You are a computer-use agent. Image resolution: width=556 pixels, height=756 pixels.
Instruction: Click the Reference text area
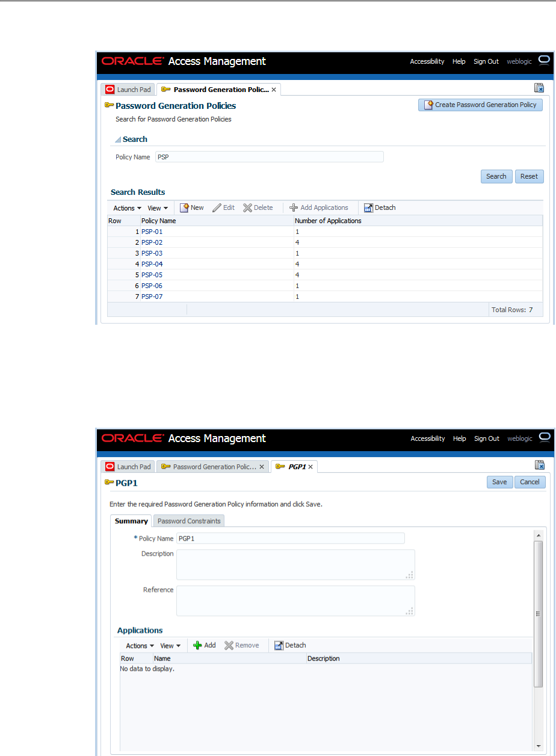point(295,601)
